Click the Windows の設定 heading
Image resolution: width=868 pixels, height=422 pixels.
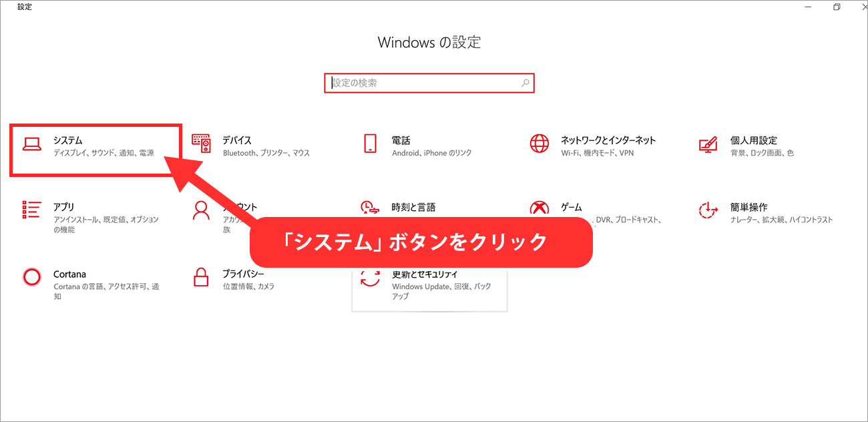point(429,42)
